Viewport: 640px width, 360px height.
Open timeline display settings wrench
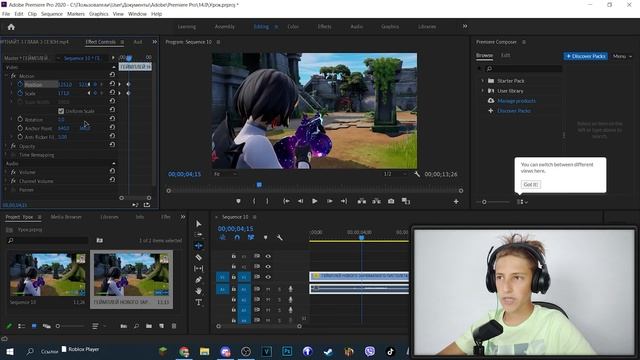tap(280, 237)
